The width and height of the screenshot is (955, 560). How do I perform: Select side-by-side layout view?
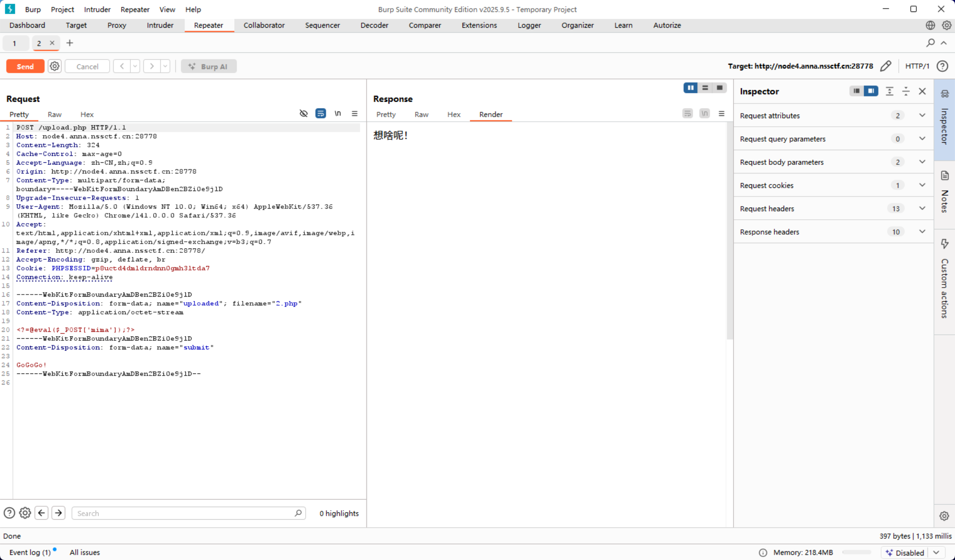pos(691,88)
